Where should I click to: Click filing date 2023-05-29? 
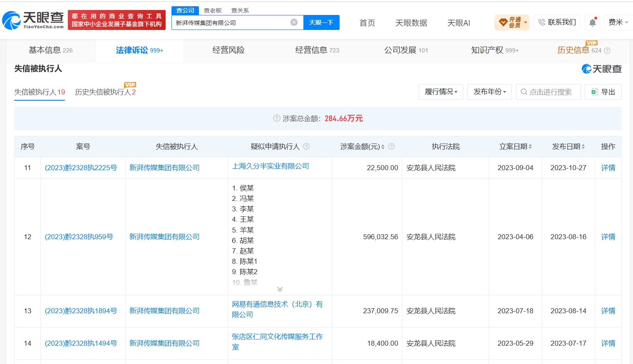(515, 343)
